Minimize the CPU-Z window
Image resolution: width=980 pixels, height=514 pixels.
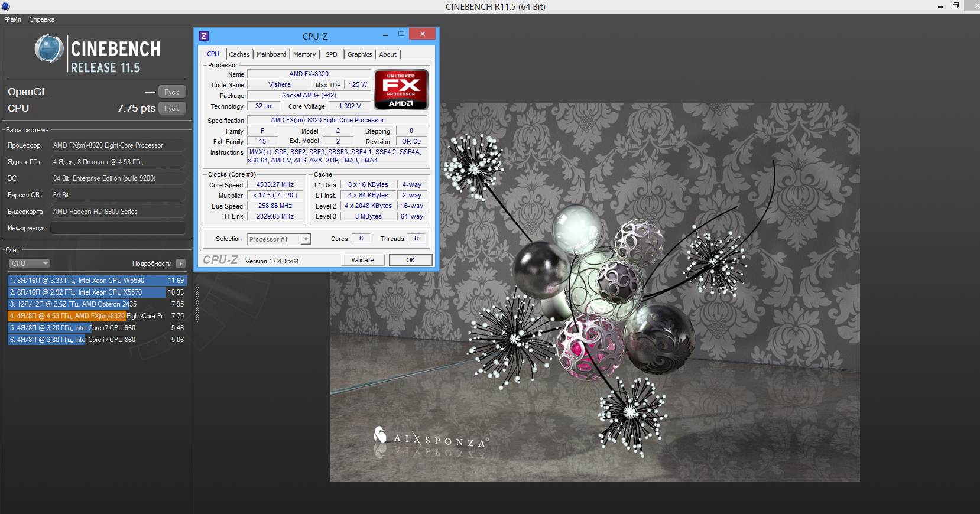pyautogui.click(x=385, y=35)
